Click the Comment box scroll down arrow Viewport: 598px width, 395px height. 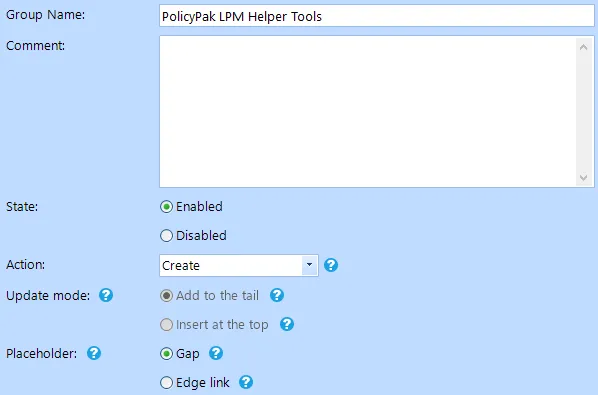584,177
